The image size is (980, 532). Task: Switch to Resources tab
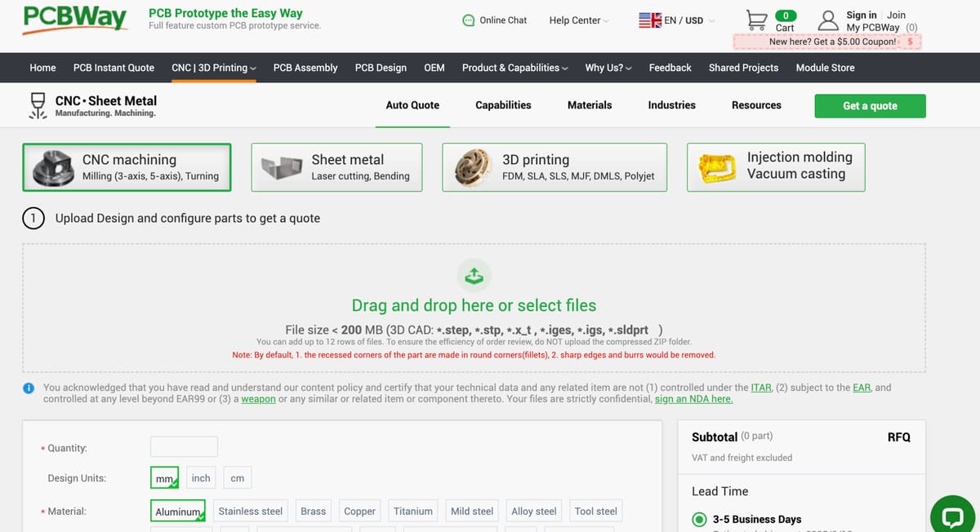tap(756, 105)
